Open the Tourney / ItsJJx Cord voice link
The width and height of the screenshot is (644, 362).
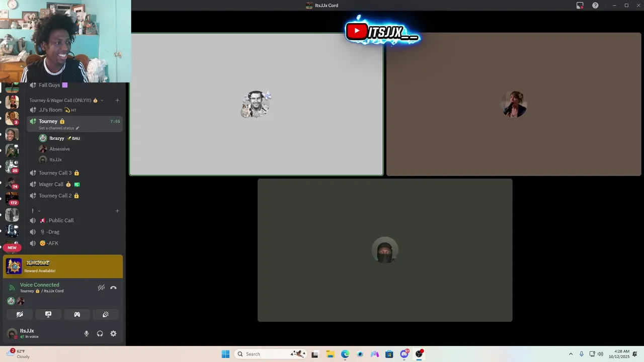pos(42,291)
